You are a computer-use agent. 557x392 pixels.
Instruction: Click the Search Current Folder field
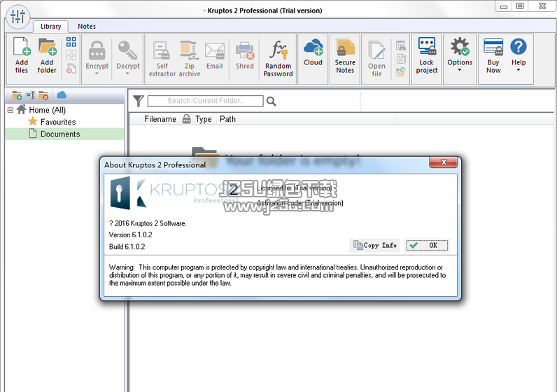(x=206, y=101)
